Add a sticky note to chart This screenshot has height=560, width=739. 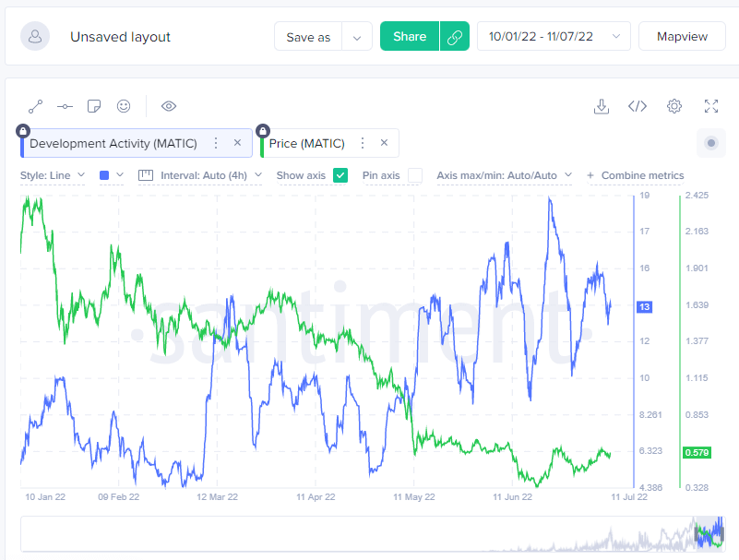click(x=94, y=106)
